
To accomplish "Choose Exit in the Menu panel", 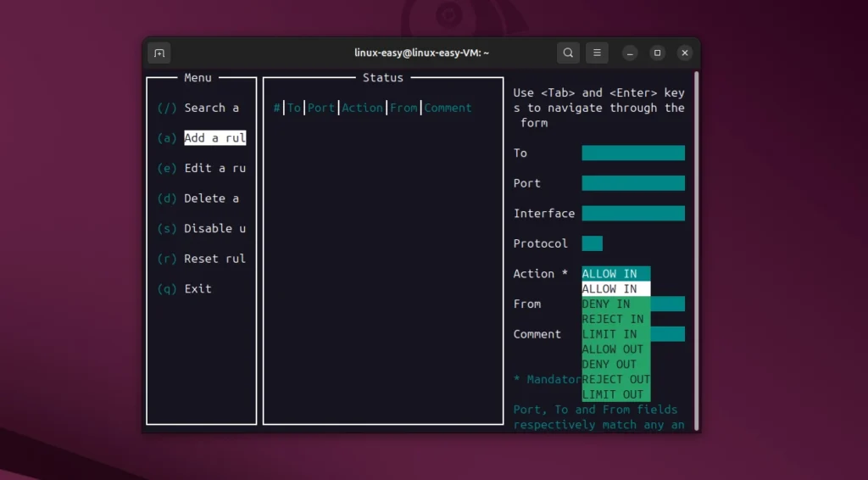I will point(198,289).
